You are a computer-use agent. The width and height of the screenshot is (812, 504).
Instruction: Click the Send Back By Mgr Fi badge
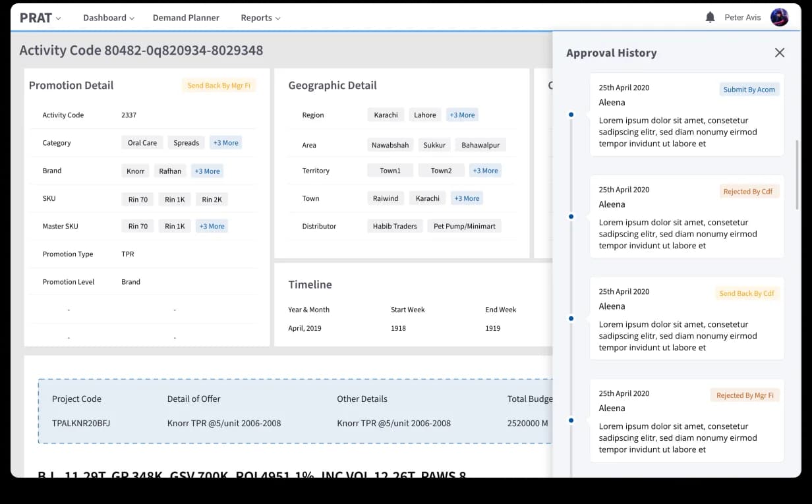click(x=219, y=86)
